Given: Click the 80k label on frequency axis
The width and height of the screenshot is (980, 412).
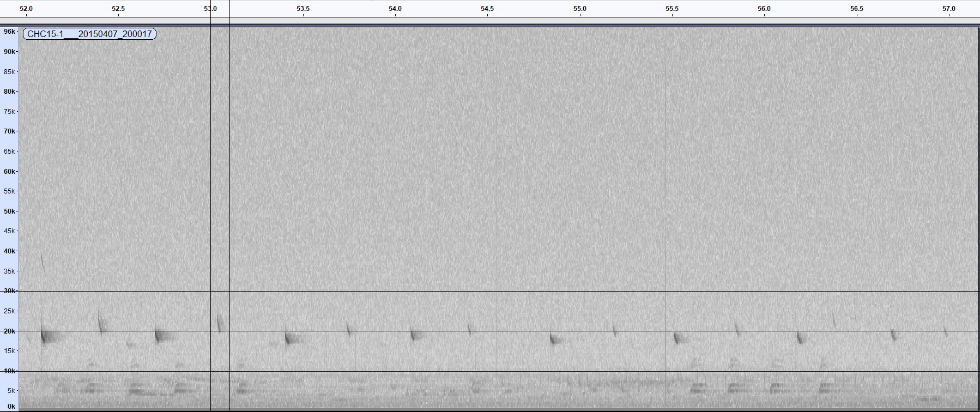Looking at the screenshot, I should (9, 92).
